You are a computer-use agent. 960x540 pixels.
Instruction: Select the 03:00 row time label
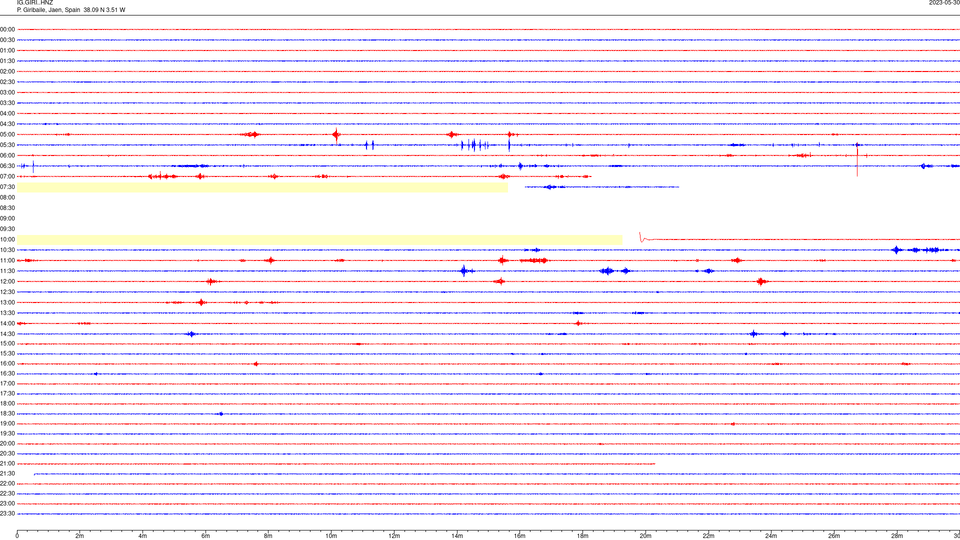coord(7,92)
